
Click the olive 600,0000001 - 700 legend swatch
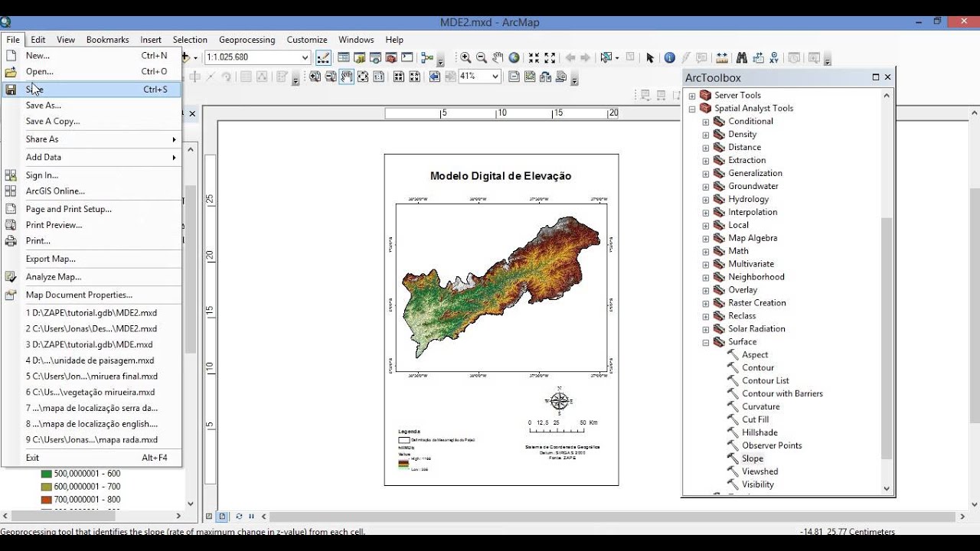coord(46,487)
